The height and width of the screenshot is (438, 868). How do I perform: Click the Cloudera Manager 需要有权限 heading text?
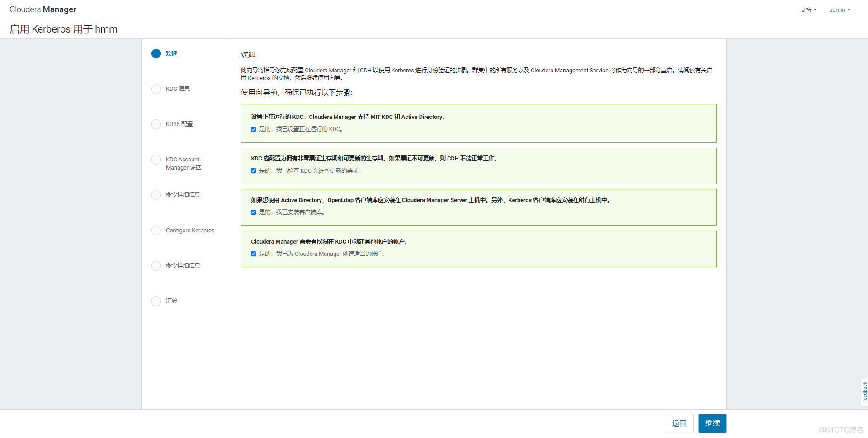coord(330,241)
